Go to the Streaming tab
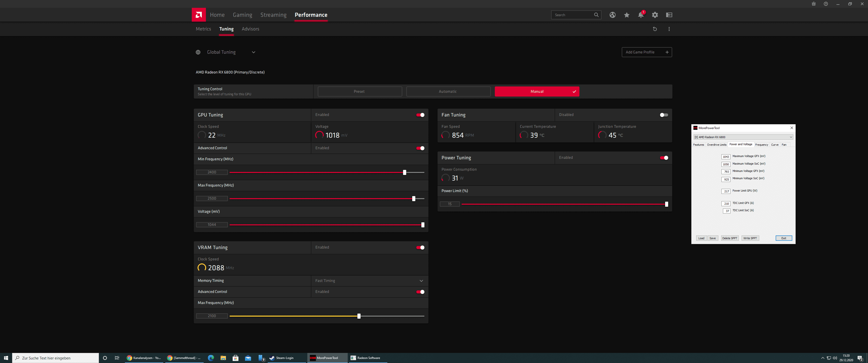Image resolution: width=868 pixels, height=363 pixels. [273, 15]
